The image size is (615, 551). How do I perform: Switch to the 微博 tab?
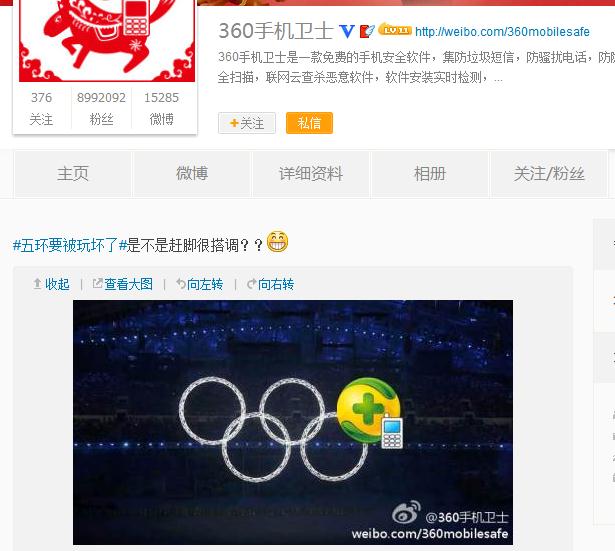[x=192, y=174]
